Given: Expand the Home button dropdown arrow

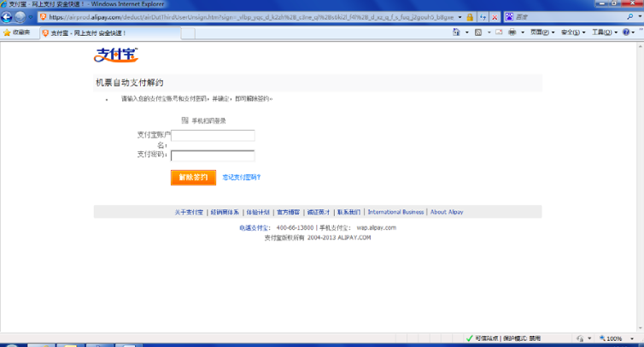Looking at the screenshot, I should click(467, 32).
